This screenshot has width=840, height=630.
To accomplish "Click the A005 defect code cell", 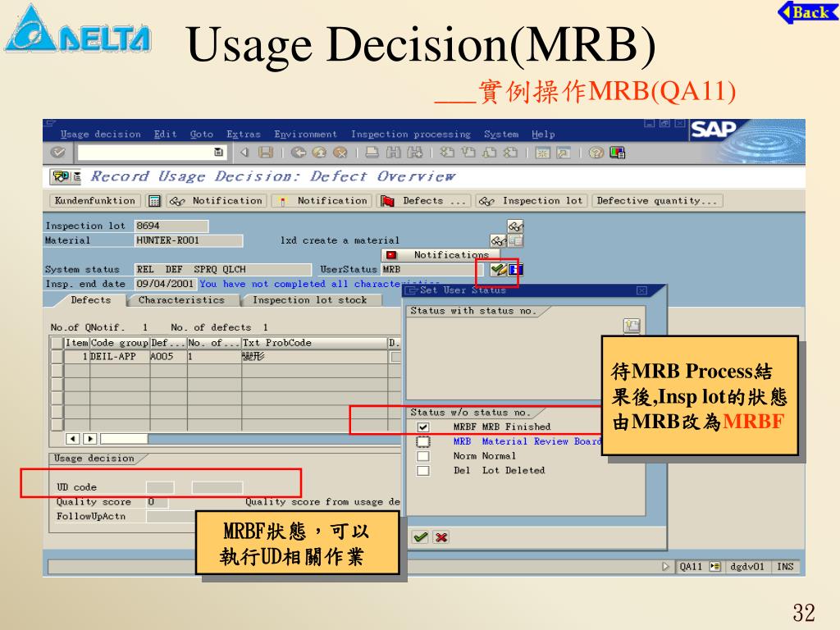I will pyautogui.click(x=168, y=357).
